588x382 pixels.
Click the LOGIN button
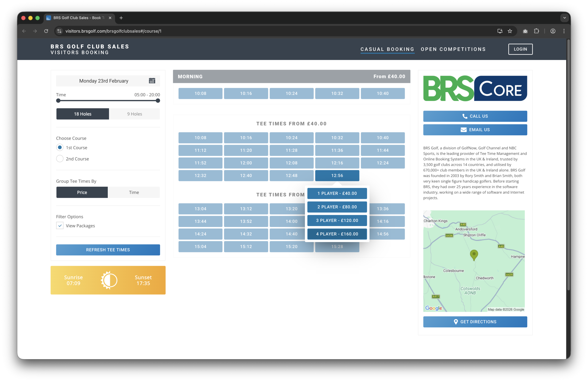pyautogui.click(x=520, y=49)
